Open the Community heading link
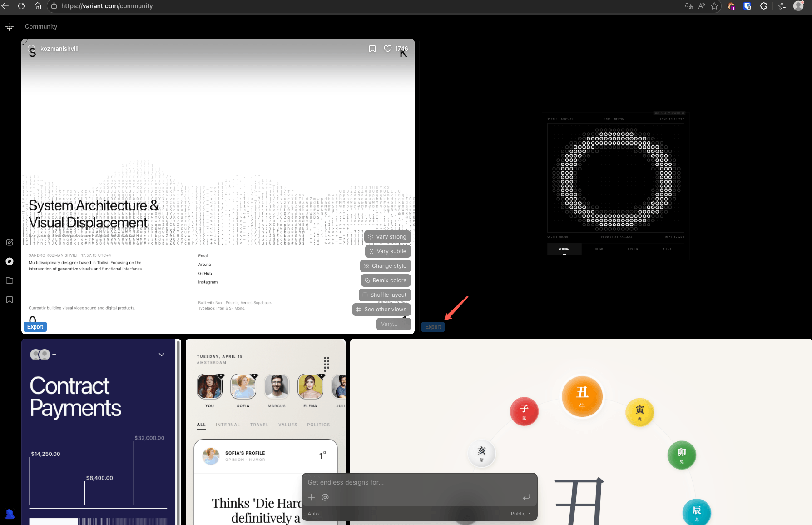The image size is (812, 525). click(41, 26)
